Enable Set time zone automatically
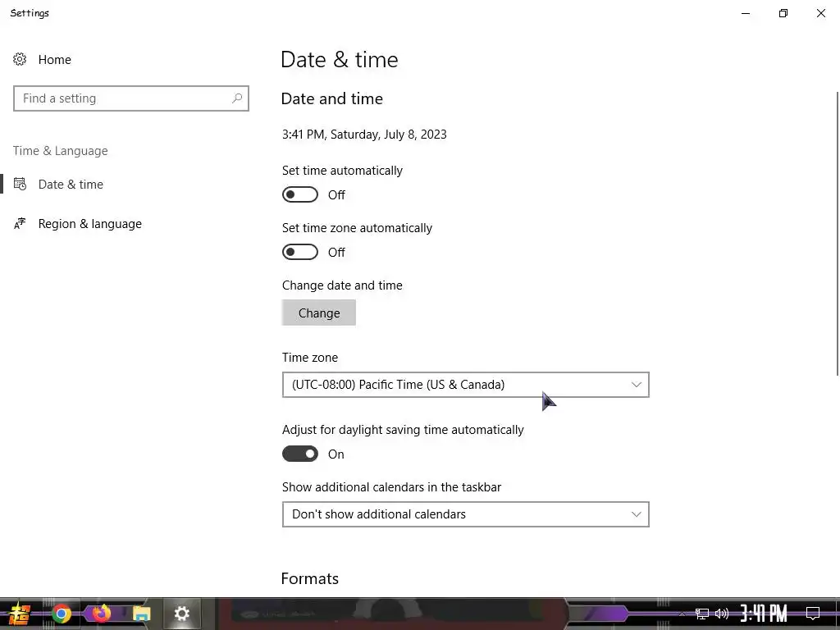840x630 pixels. click(300, 252)
